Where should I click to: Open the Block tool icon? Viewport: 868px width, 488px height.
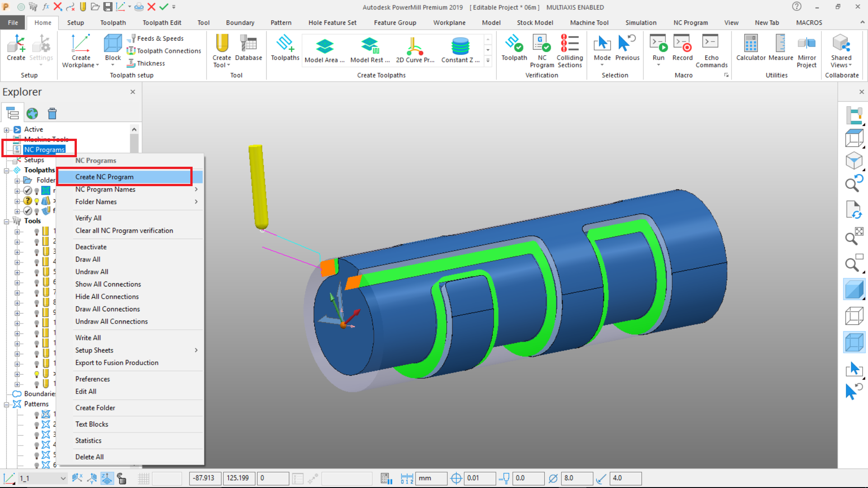pos(113,44)
